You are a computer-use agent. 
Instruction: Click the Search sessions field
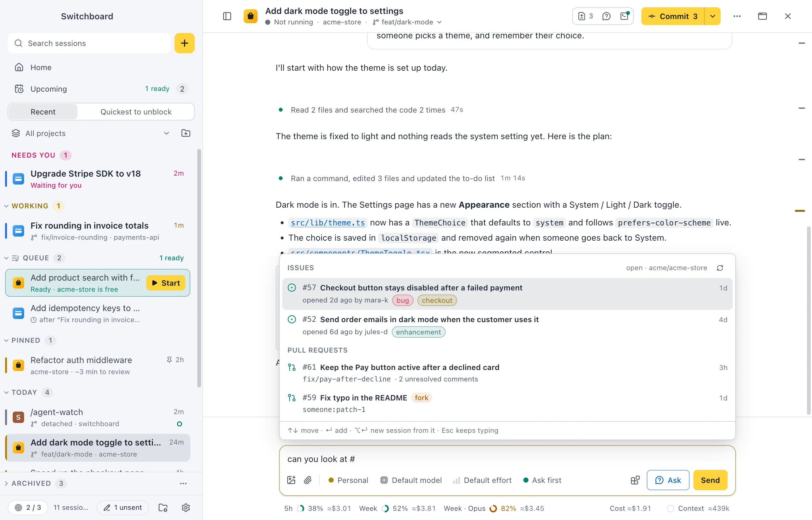coord(89,43)
